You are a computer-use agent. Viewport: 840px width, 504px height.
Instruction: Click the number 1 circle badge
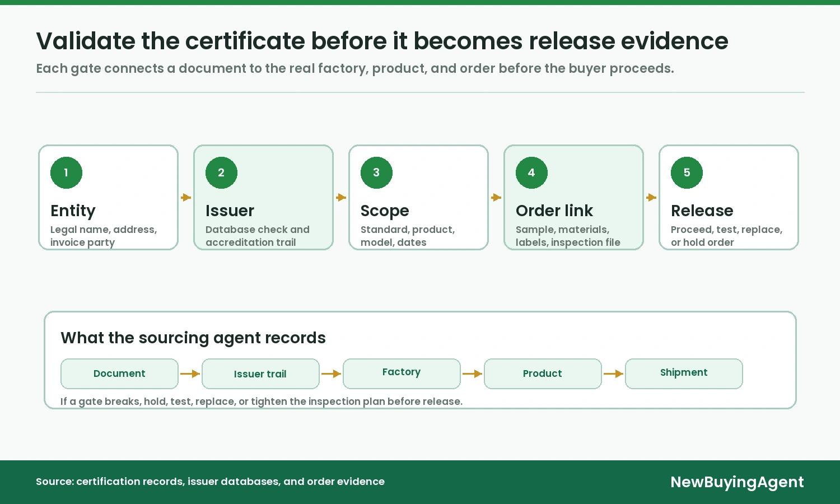(66, 172)
